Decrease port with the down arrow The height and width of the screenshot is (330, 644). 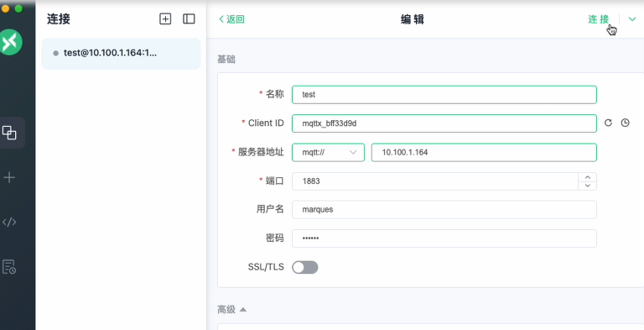coord(587,186)
